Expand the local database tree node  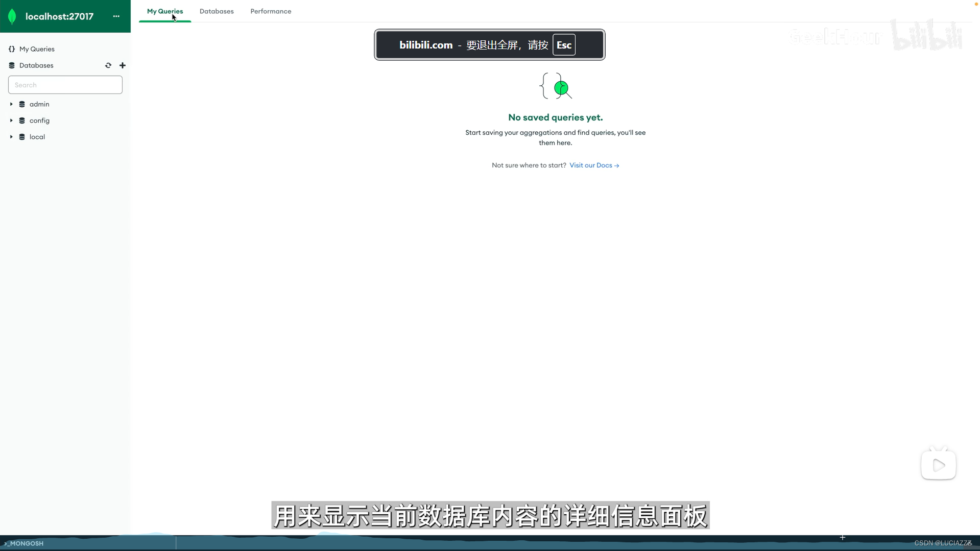(11, 136)
